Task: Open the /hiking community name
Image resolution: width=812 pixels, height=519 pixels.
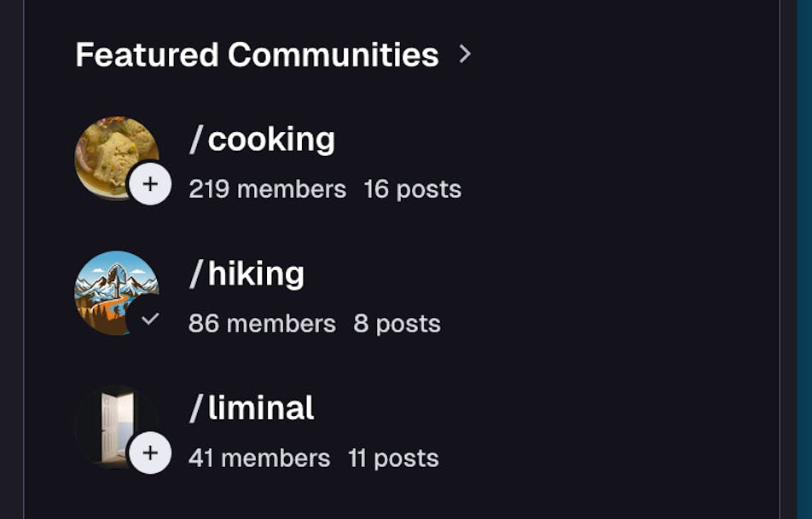Action: tap(256, 274)
